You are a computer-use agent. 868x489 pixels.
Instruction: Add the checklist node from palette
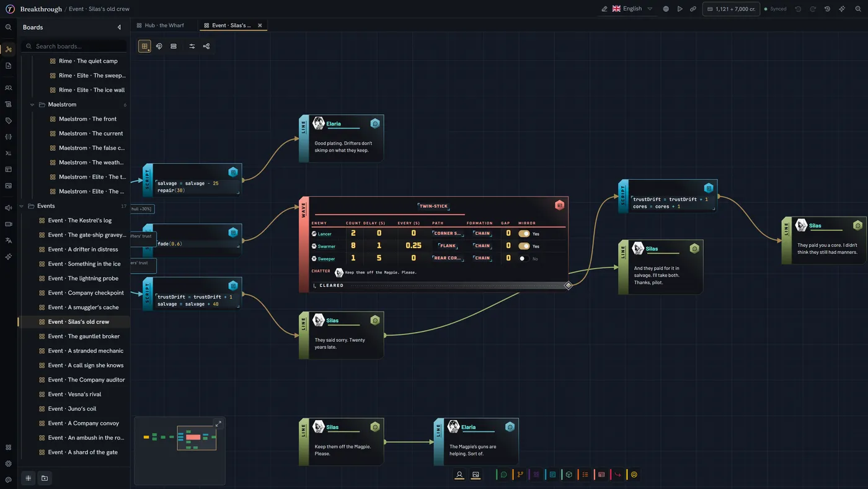pyautogui.click(x=585, y=475)
